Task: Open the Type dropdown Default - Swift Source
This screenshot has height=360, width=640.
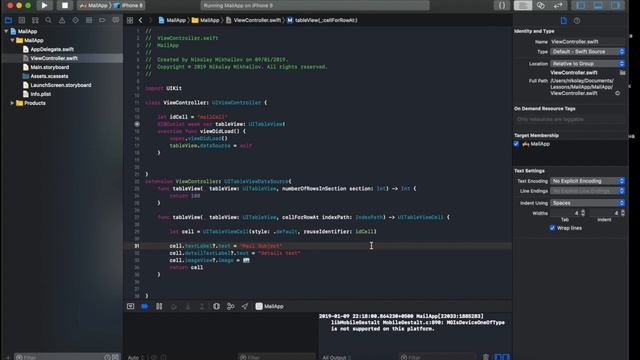Action: 587,52
